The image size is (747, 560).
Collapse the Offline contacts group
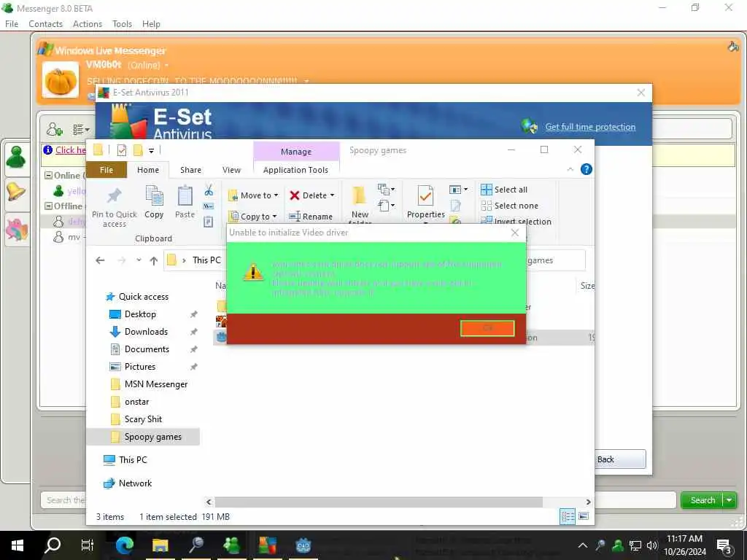pos(48,206)
